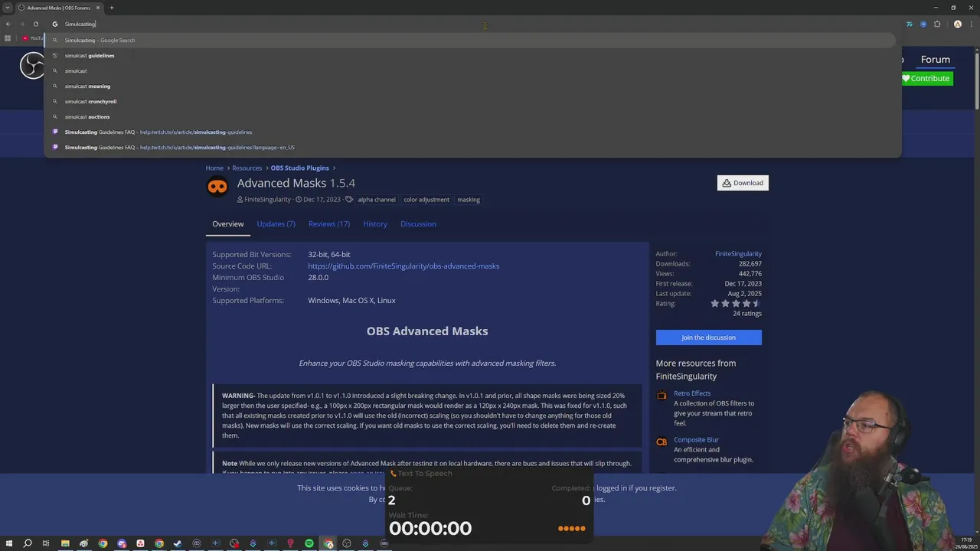The height and width of the screenshot is (551, 980).
Task: Click the teal translator extension icon
Action: (910, 24)
